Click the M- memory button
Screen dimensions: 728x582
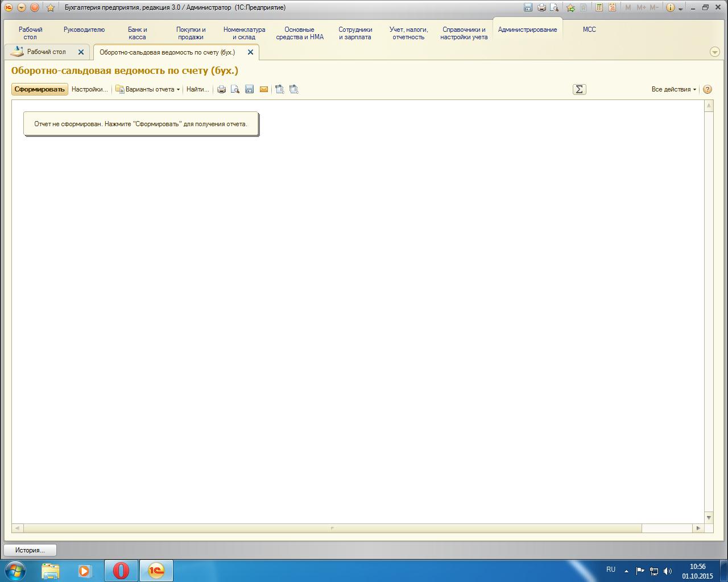pos(654,7)
